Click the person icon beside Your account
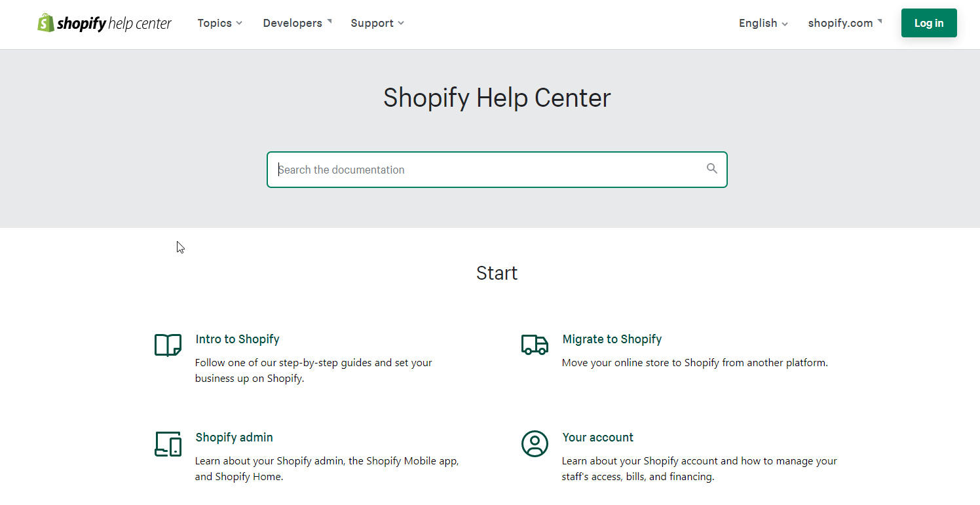Image resolution: width=980 pixels, height=505 pixels. point(535,443)
